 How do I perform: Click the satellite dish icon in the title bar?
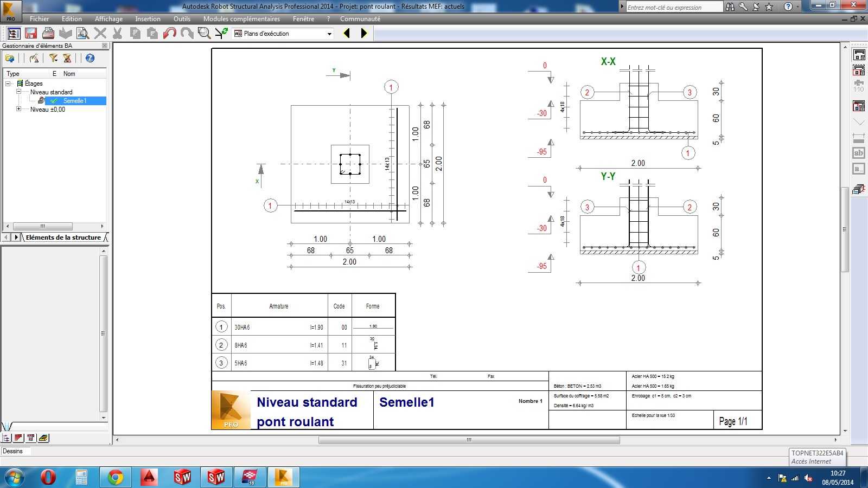pyautogui.click(x=756, y=7)
